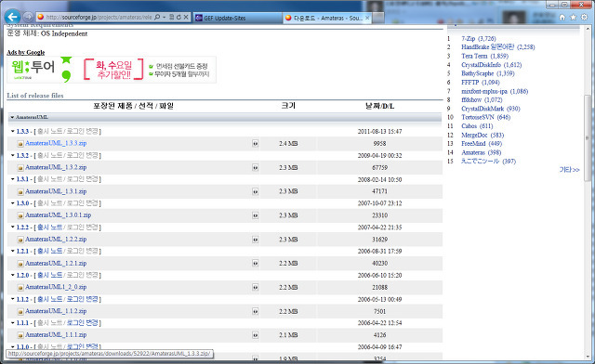The width and height of the screenshot is (595, 364).
Task: Click the webtour banner advertisement
Action: click(x=112, y=70)
